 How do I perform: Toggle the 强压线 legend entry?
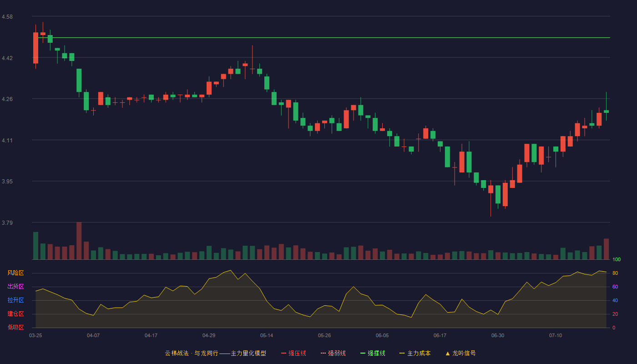(293, 353)
